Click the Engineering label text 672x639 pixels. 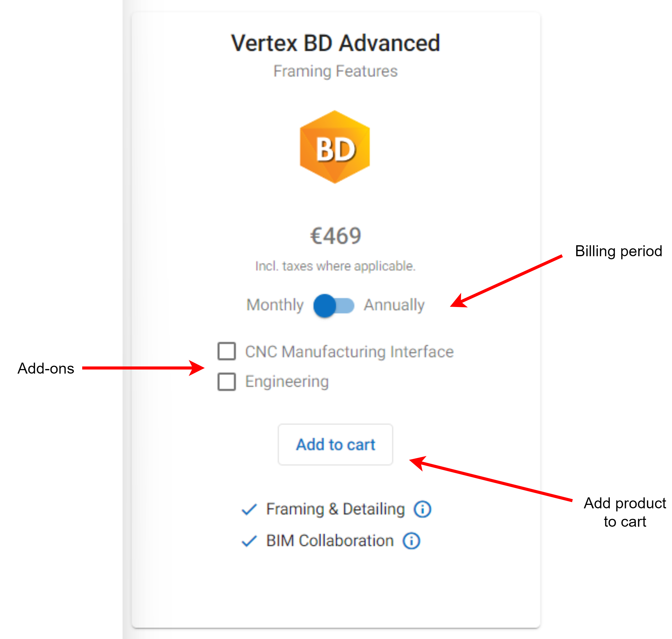287,382
